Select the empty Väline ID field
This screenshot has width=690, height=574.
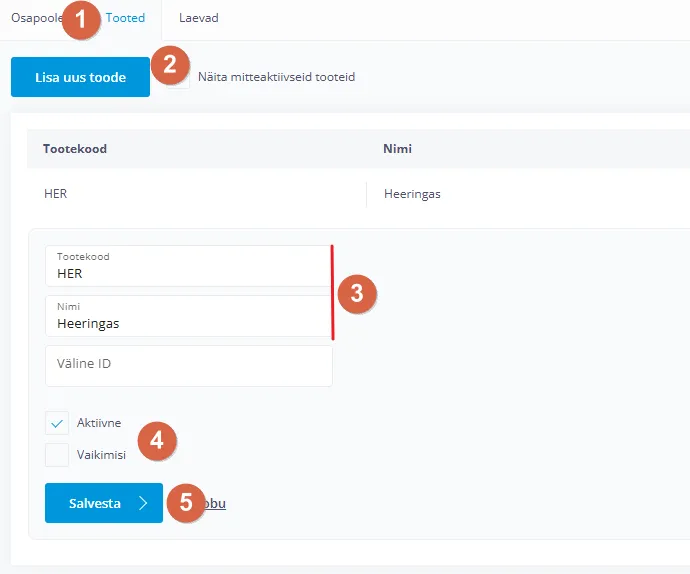188,365
